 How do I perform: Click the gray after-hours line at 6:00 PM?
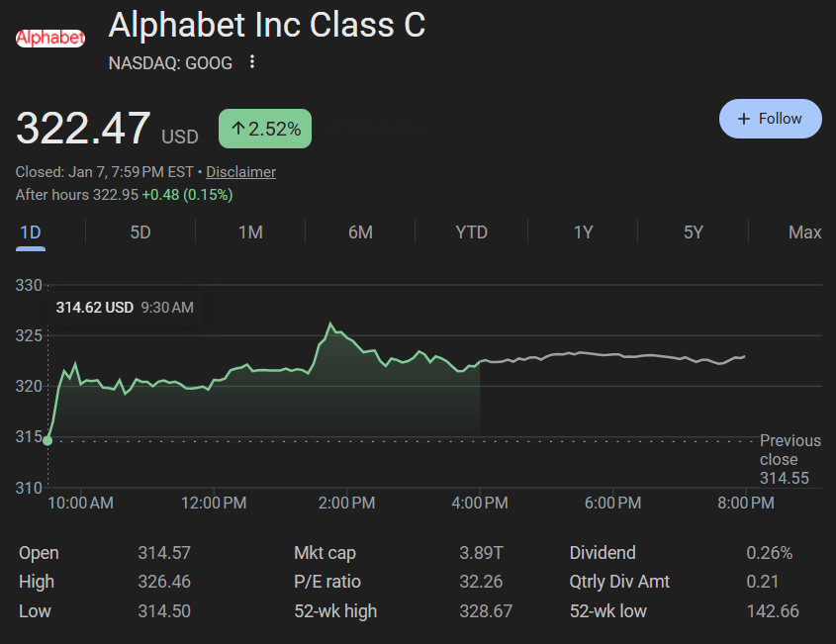612,354
